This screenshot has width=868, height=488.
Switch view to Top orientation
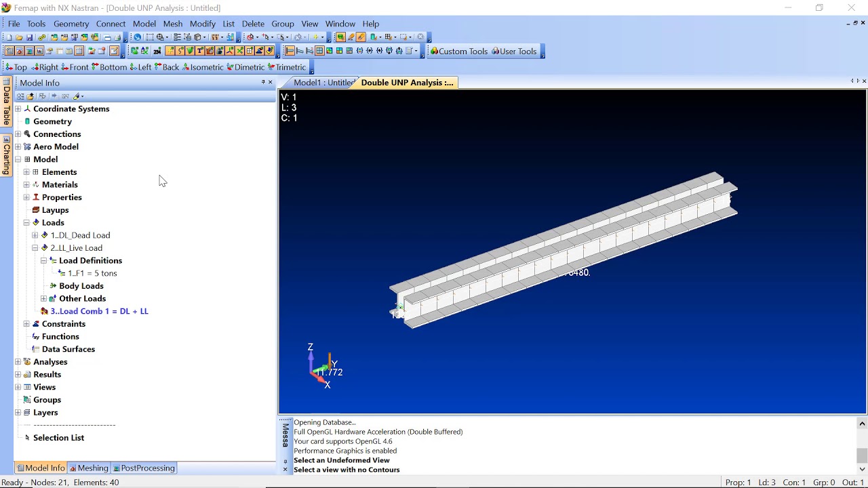point(16,67)
